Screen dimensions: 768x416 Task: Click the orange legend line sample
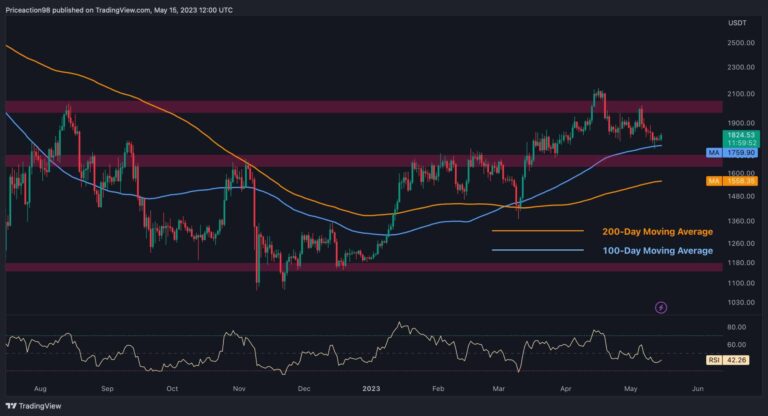538,231
